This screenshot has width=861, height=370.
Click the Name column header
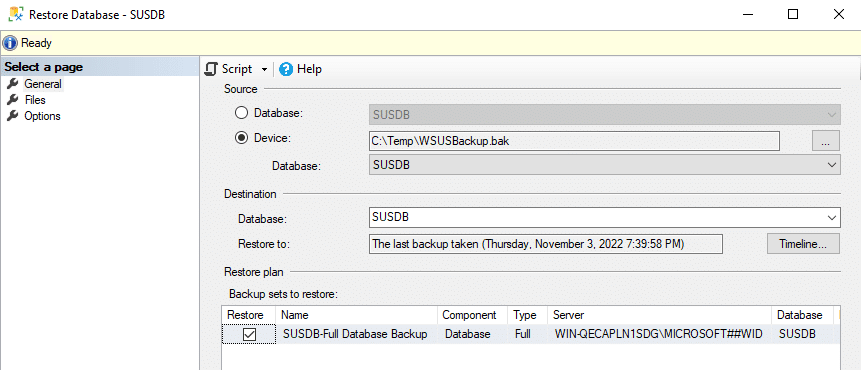click(x=357, y=315)
